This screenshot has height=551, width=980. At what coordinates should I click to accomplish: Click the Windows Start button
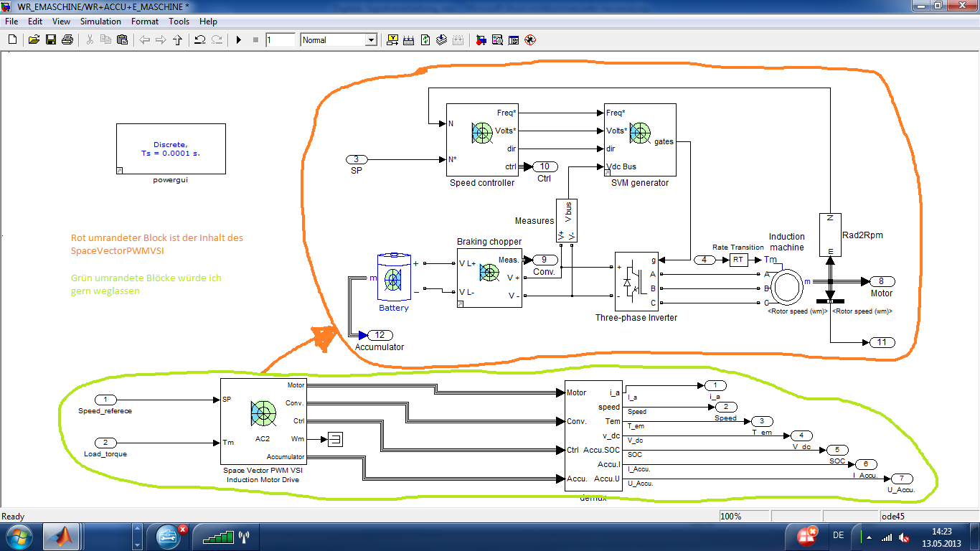point(18,537)
